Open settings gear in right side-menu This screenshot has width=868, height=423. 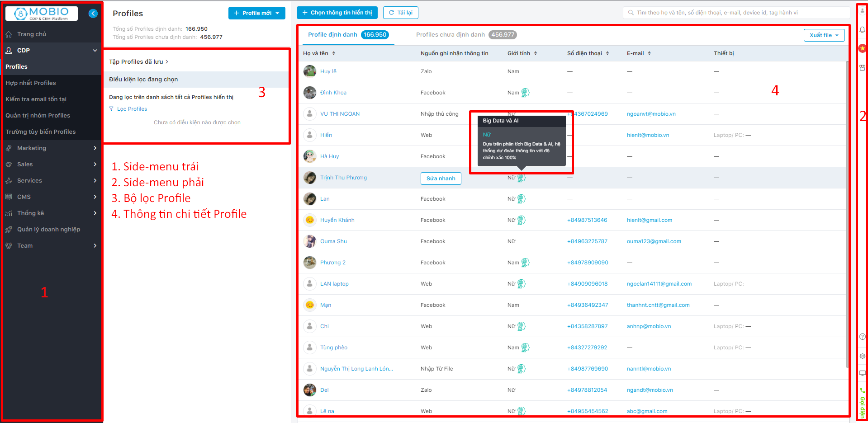863,356
